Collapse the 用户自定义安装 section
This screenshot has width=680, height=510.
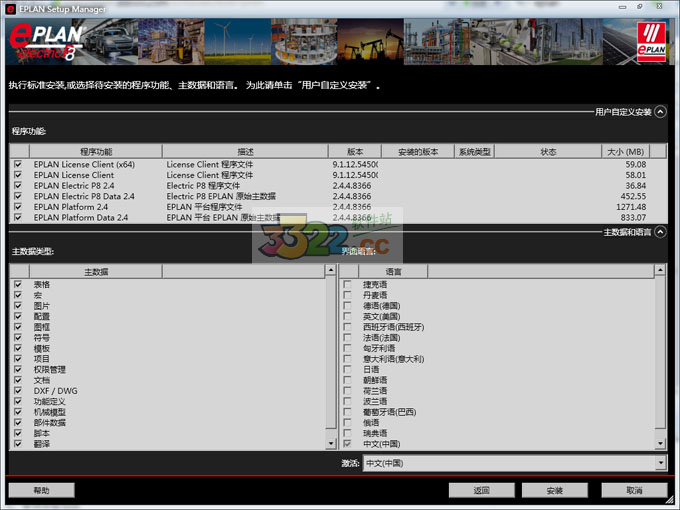tap(660, 112)
